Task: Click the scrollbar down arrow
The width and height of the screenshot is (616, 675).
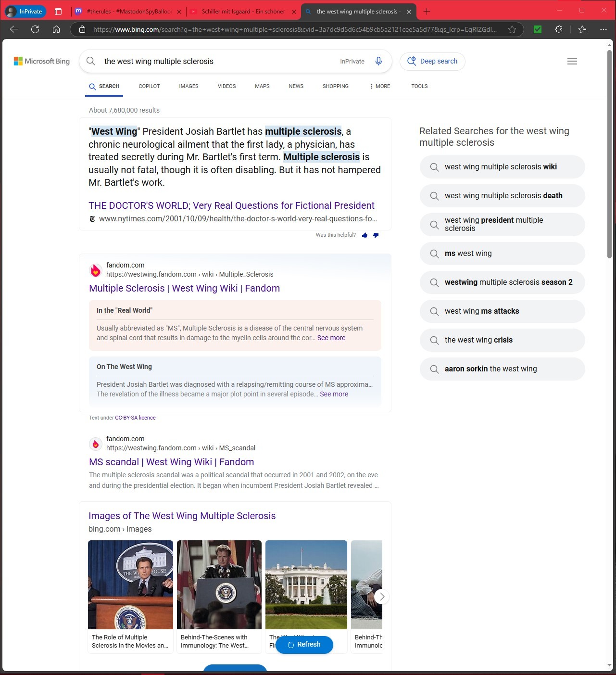Action: [609, 665]
